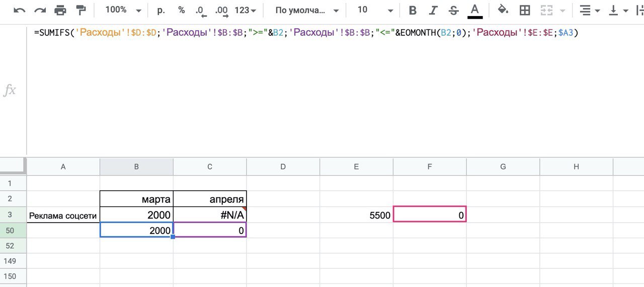Select column D header
This screenshot has height=287, width=644.
(283, 167)
